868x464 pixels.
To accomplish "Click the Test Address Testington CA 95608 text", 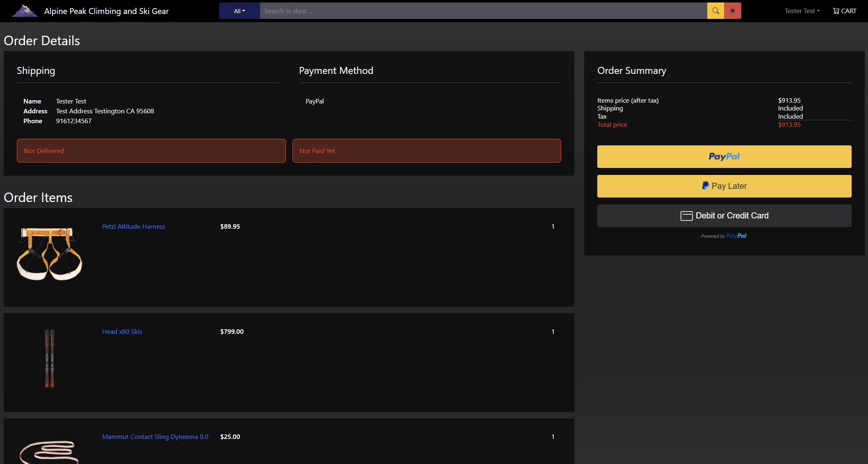I will 105,111.
